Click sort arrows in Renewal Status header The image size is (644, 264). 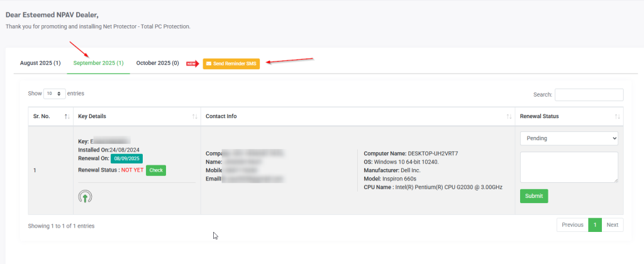[x=617, y=116]
